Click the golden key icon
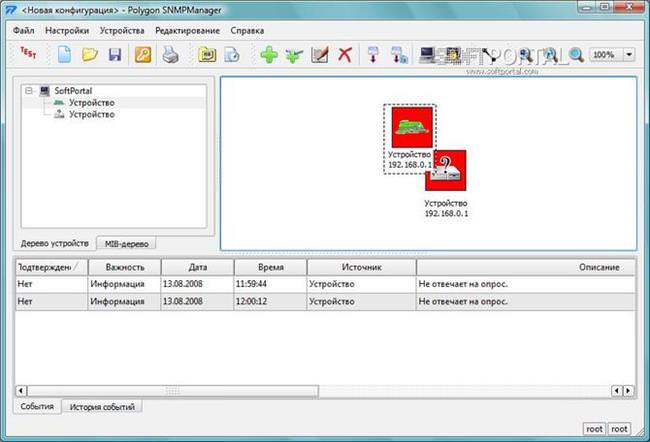650x442 pixels. [x=143, y=54]
